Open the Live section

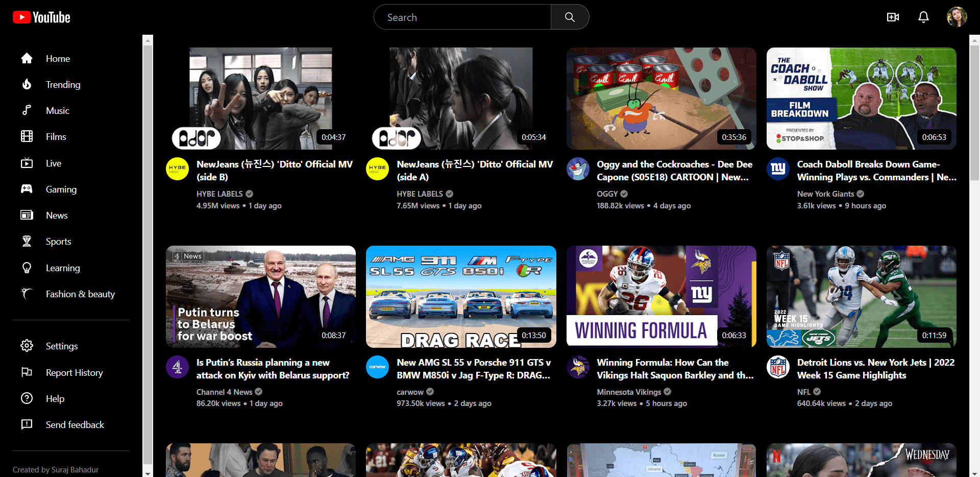tap(53, 163)
